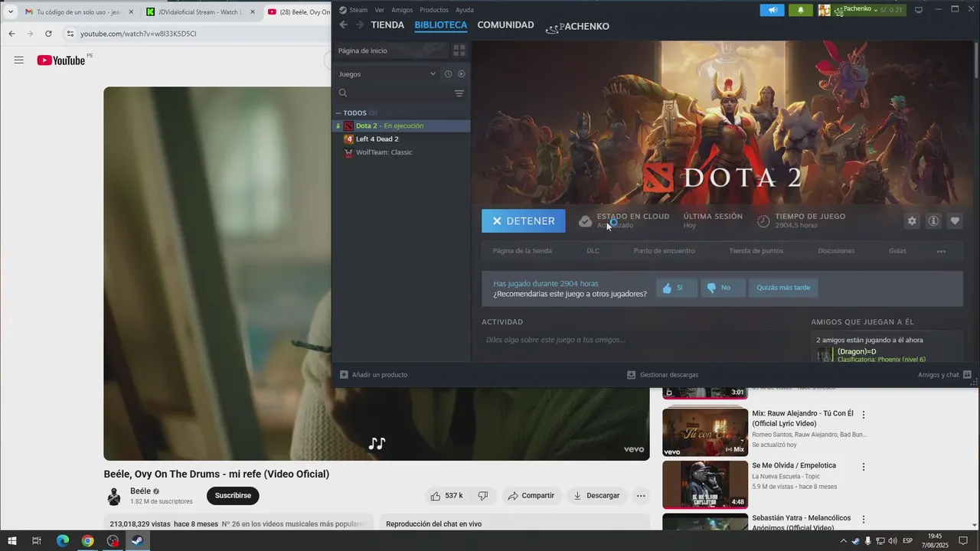The width and height of the screenshot is (980, 551).
Task: Open Guías for Dota 2
Action: click(x=897, y=251)
